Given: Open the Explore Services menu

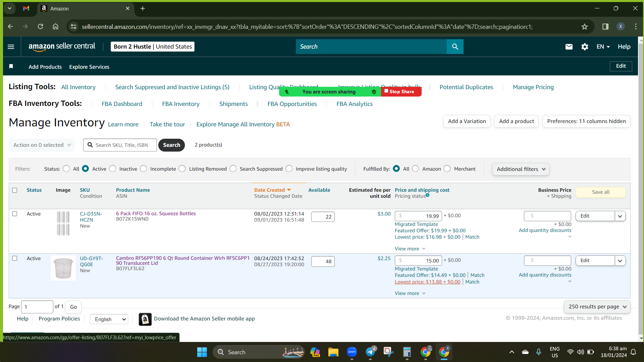Looking at the screenshot, I should [x=89, y=67].
